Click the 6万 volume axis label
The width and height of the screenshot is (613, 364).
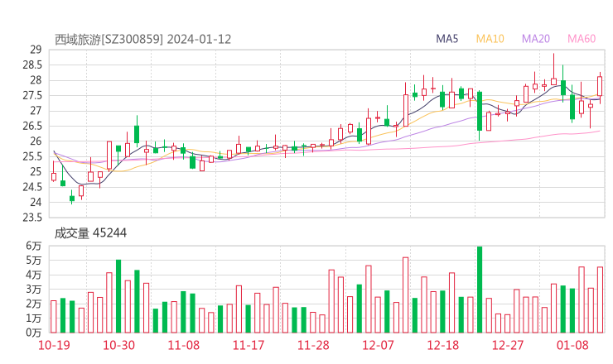(34, 246)
